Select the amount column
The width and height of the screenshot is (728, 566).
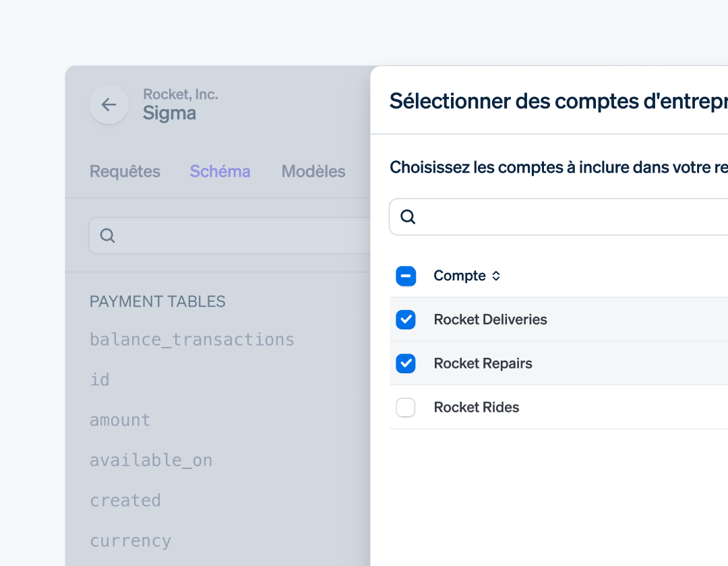pyautogui.click(x=120, y=420)
